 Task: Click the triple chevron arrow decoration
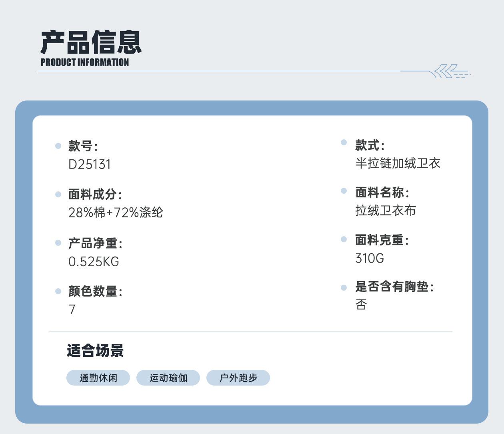click(446, 71)
